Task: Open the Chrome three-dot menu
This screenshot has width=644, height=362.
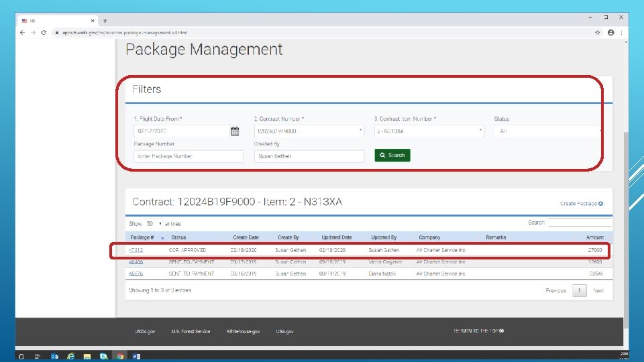Action: (x=621, y=32)
